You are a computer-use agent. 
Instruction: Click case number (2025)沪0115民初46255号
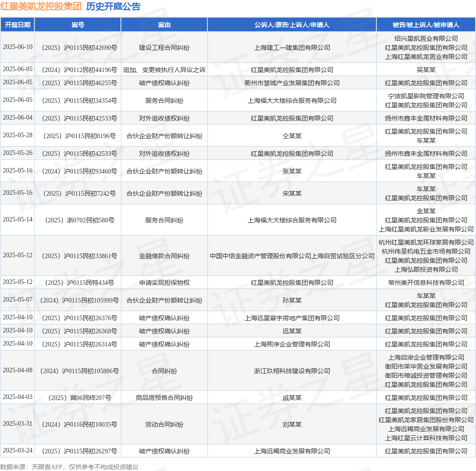80,83
